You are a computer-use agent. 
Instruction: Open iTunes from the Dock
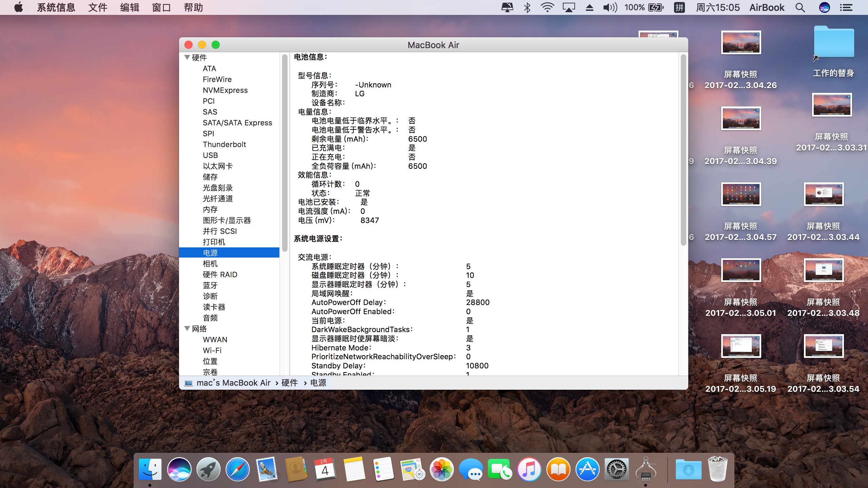(529, 470)
